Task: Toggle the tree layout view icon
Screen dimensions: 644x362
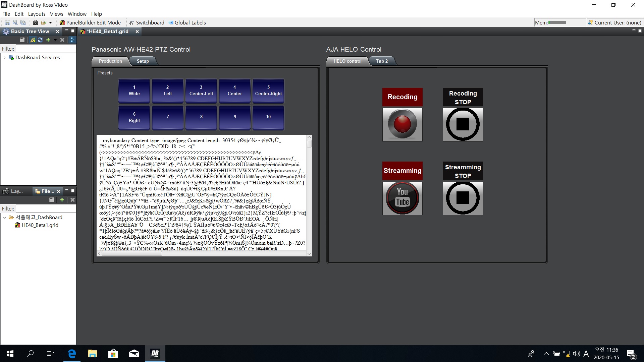Action: 72,40
